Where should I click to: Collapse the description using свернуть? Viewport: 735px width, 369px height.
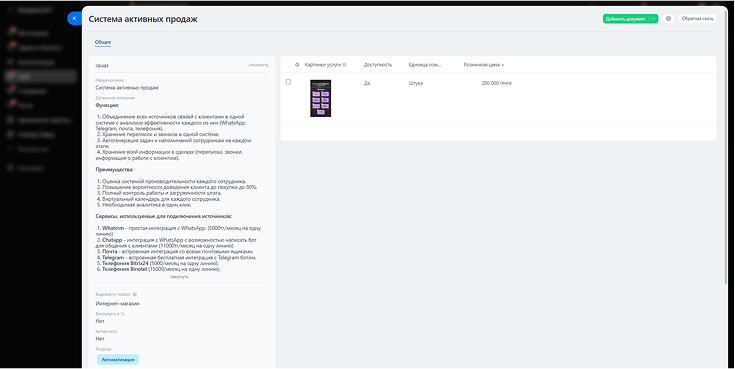(x=179, y=277)
